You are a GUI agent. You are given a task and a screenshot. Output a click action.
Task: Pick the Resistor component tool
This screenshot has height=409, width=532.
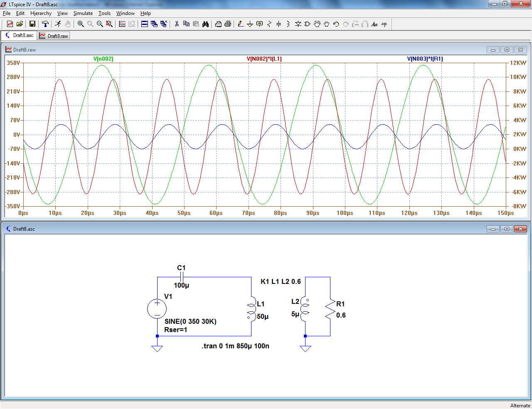(269, 24)
